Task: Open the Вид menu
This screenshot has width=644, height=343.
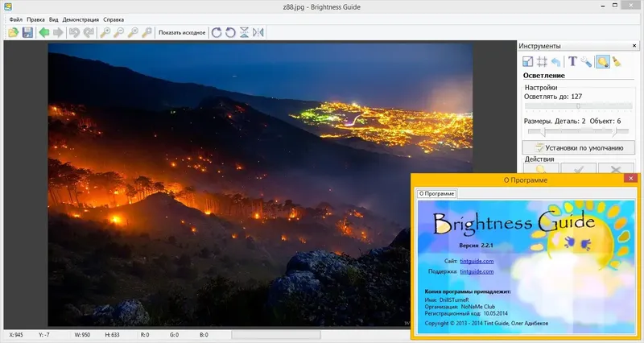Action: [x=53, y=19]
